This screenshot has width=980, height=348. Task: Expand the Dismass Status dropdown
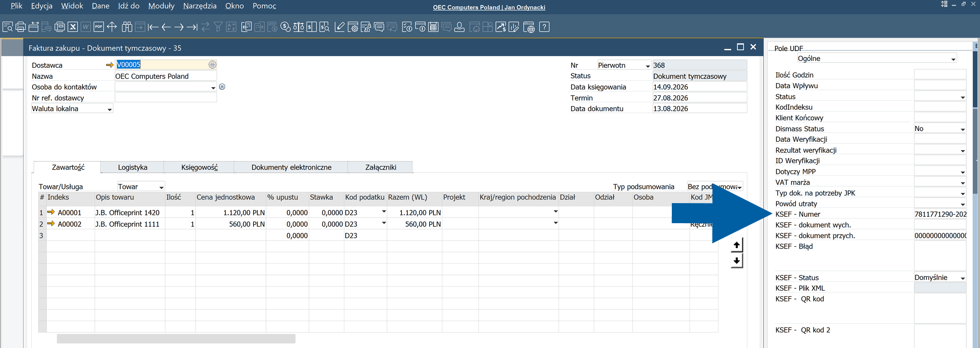(x=963, y=129)
